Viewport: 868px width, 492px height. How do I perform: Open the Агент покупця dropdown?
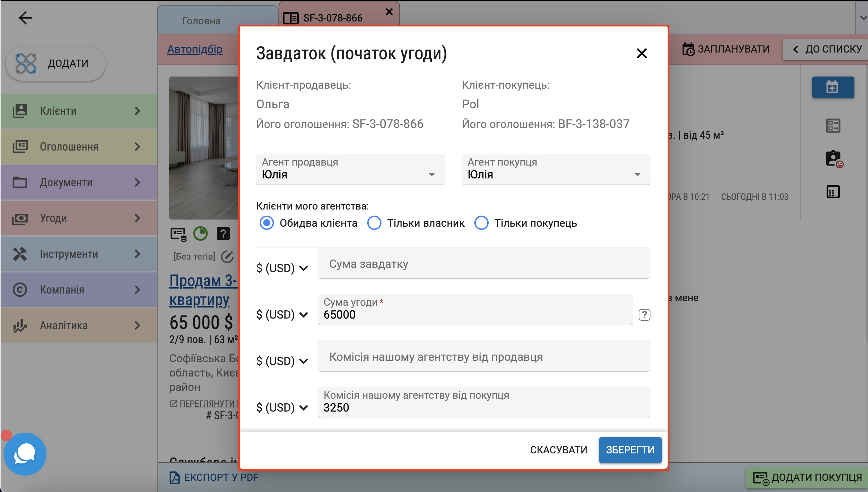pyautogui.click(x=556, y=169)
